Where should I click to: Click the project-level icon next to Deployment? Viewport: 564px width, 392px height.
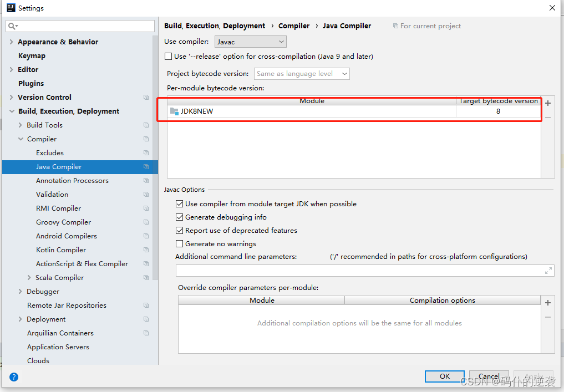pyautogui.click(x=146, y=319)
